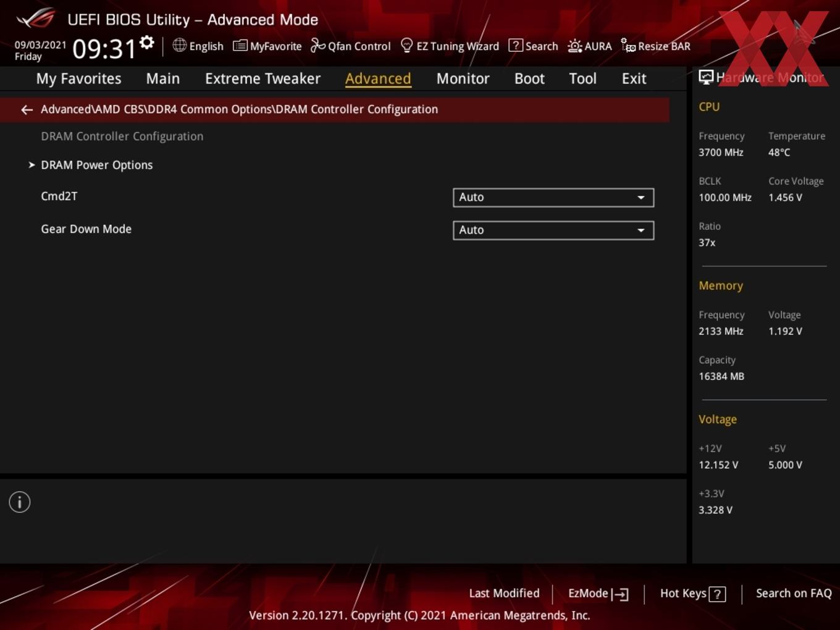
Task: Click the Hardware Monitor screen icon
Action: point(706,77)
